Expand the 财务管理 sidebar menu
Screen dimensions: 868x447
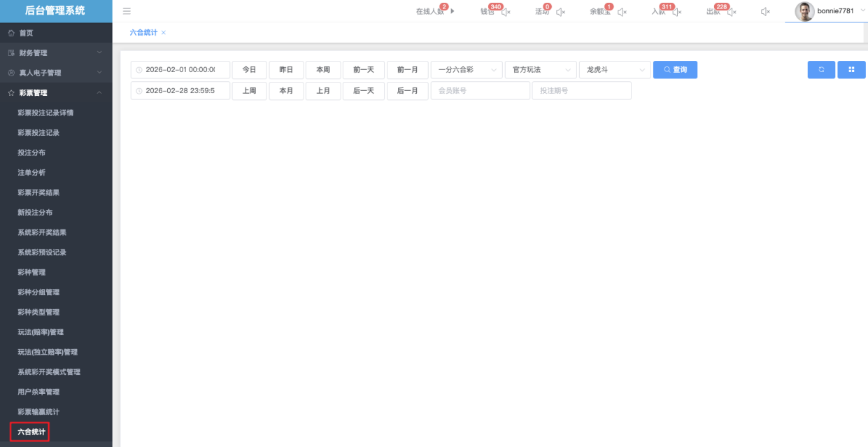pos(56,53)
